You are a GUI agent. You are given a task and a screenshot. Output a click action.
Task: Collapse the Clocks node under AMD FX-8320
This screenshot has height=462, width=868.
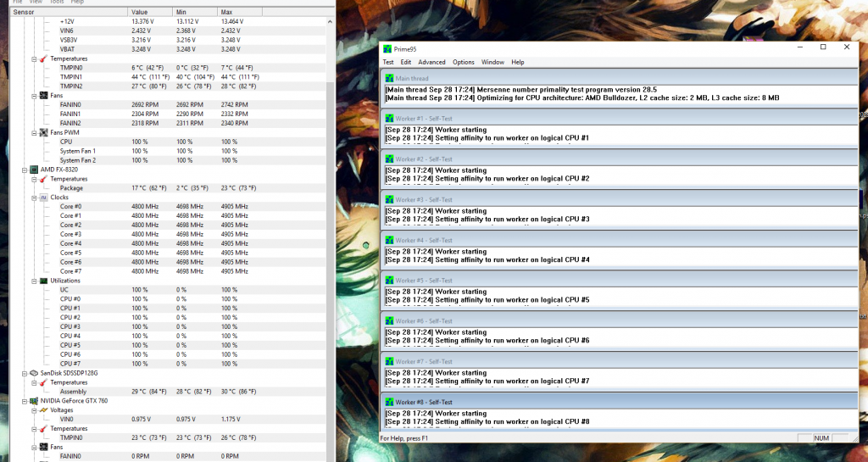pyautogui.click(x=34, y=198)
